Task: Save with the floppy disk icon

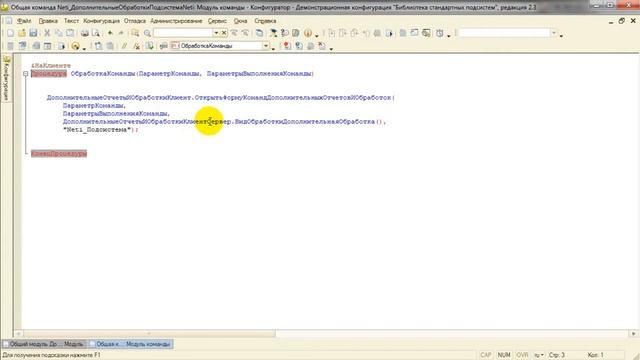Action: [33, 33]
